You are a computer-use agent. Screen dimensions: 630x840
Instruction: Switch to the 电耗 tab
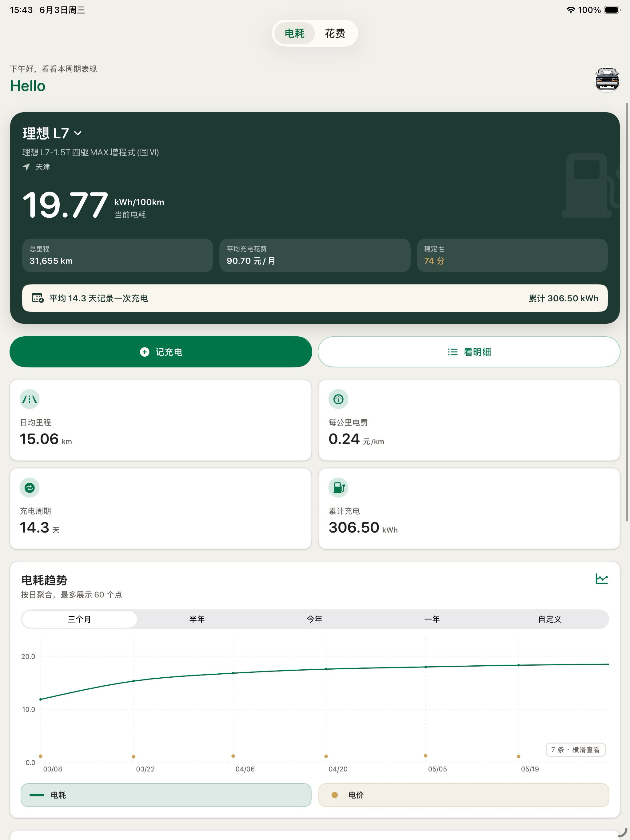[x=294, y=34]
